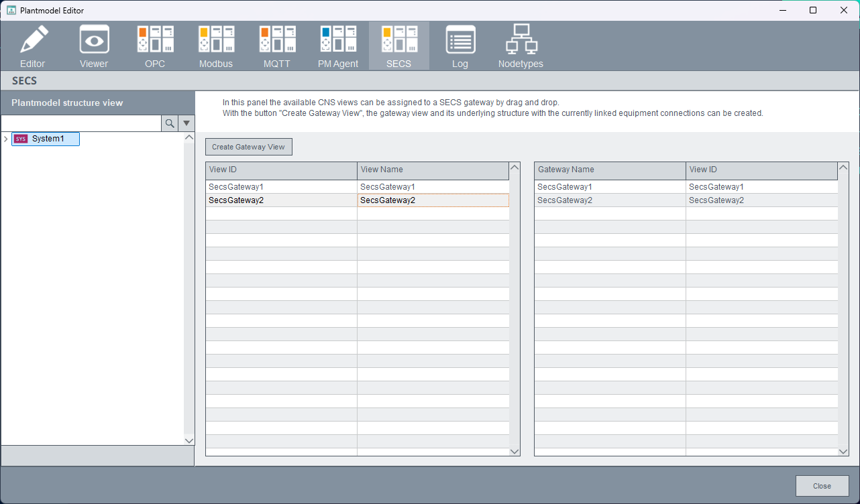Open the search filter dropdown arrow
860x504 pixels.
pos(186,123)
